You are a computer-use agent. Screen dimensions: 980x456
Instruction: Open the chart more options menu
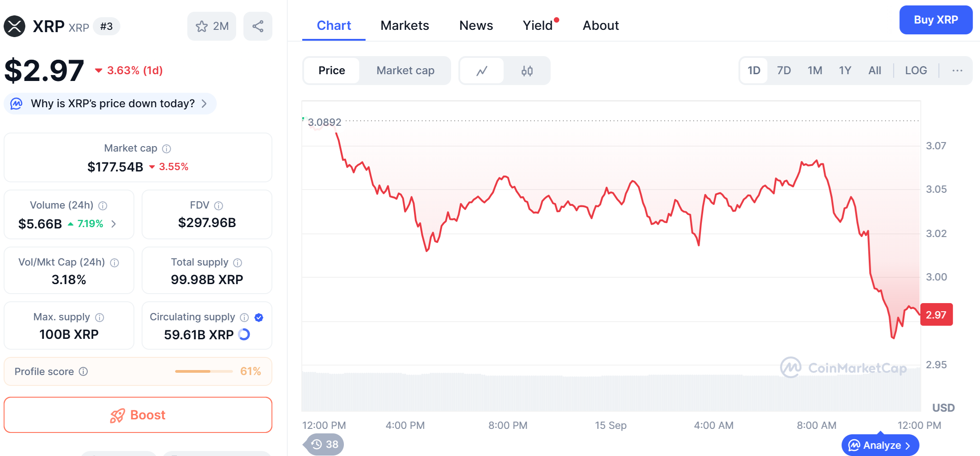click(957, 71)
